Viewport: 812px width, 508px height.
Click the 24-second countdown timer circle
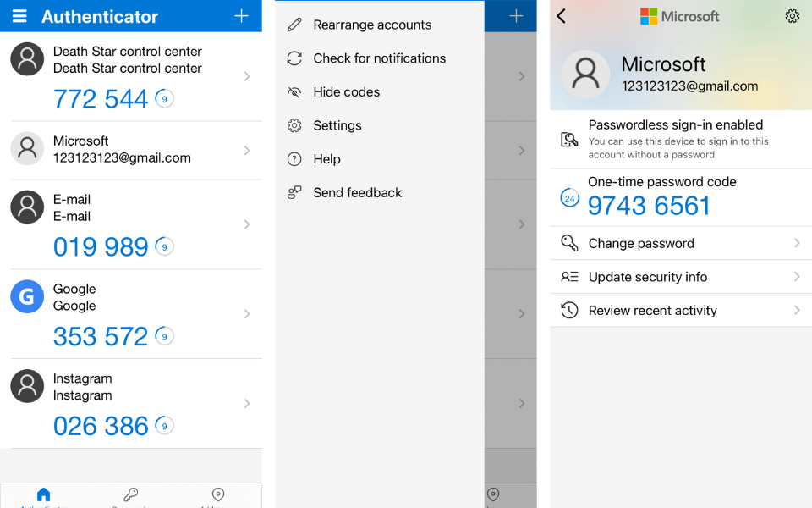[x=569, y=198]
